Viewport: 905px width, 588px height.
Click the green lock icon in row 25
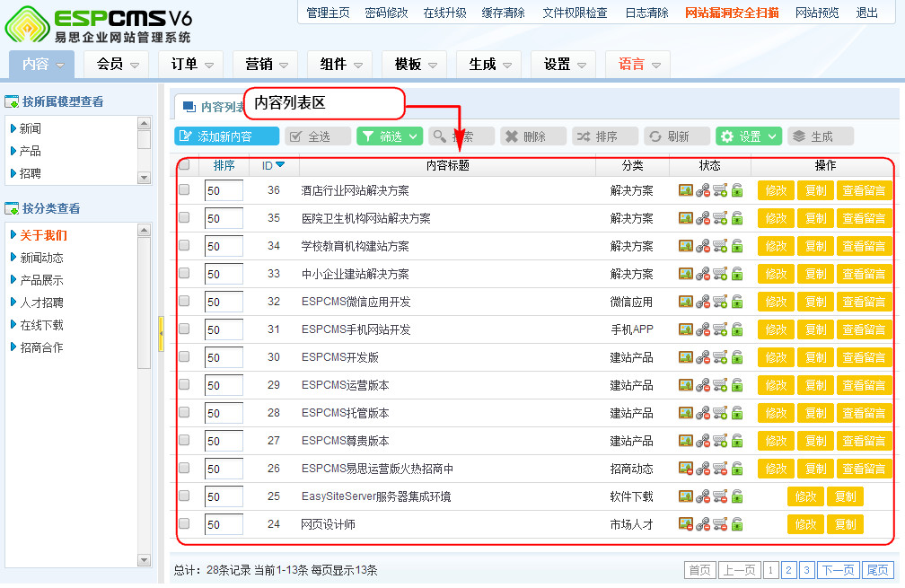(x=737, y=496)
